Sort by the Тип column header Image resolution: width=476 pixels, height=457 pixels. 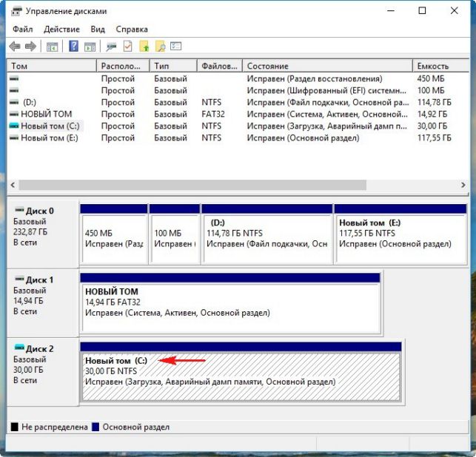pyautogui.click(x=173, y=66)
